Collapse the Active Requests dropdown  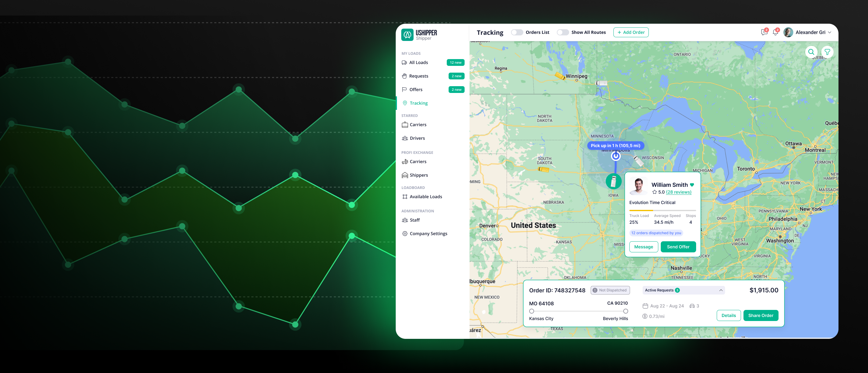click(x=721, y=290)
